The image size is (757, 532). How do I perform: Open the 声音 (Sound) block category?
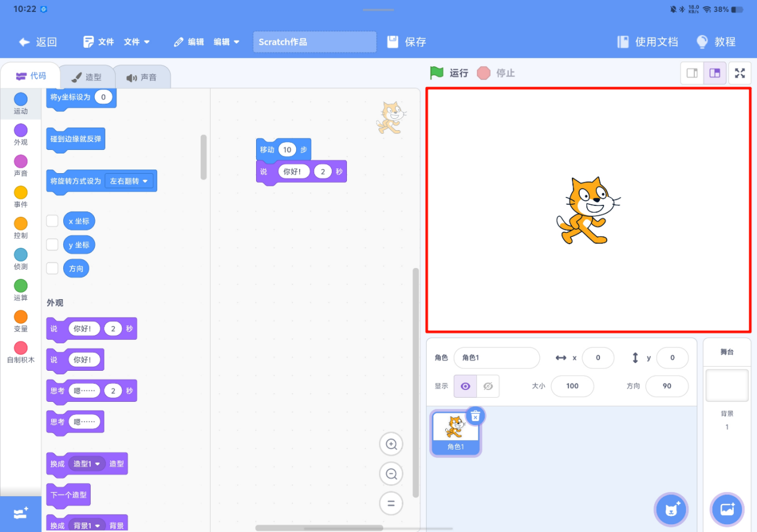pyautogui.click(x=20, y=164)
